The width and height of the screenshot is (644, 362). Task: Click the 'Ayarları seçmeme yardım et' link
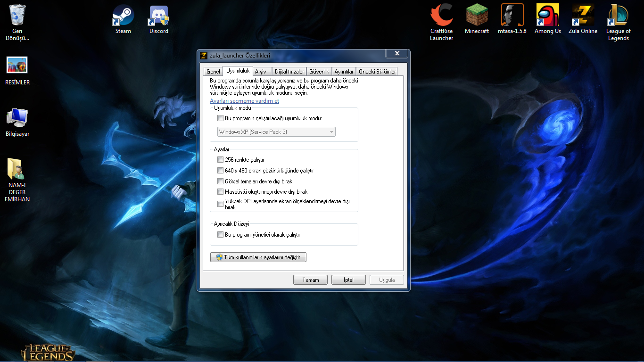(244, 101)
